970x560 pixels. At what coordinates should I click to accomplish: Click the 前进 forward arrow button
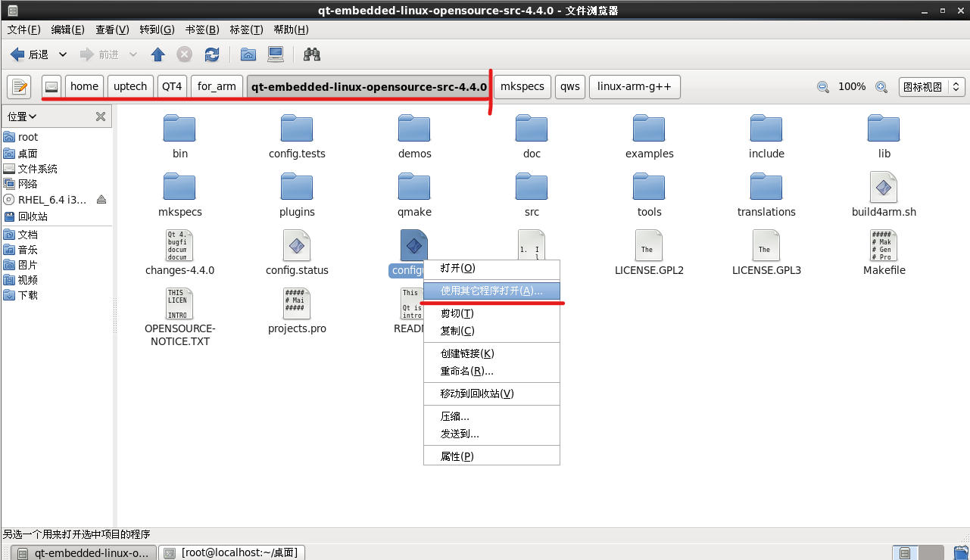(x=99, y=54)
